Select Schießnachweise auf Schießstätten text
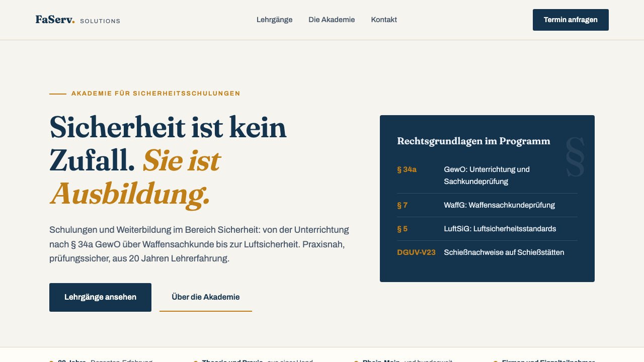 504,252
